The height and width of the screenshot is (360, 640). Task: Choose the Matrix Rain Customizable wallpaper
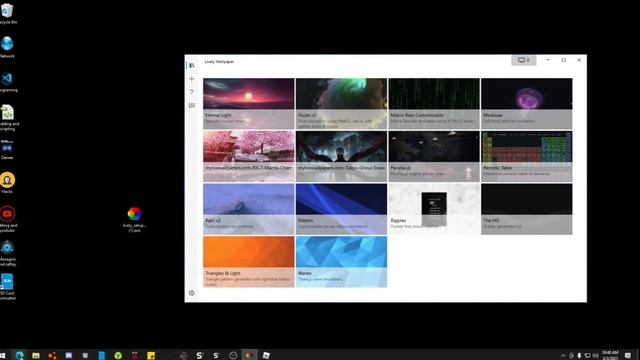(434, 104)
